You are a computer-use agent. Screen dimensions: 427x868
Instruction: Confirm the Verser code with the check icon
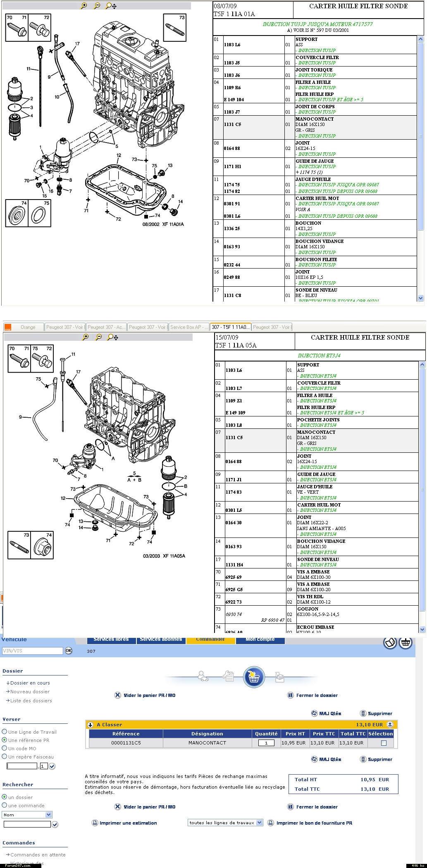[52, 766]
